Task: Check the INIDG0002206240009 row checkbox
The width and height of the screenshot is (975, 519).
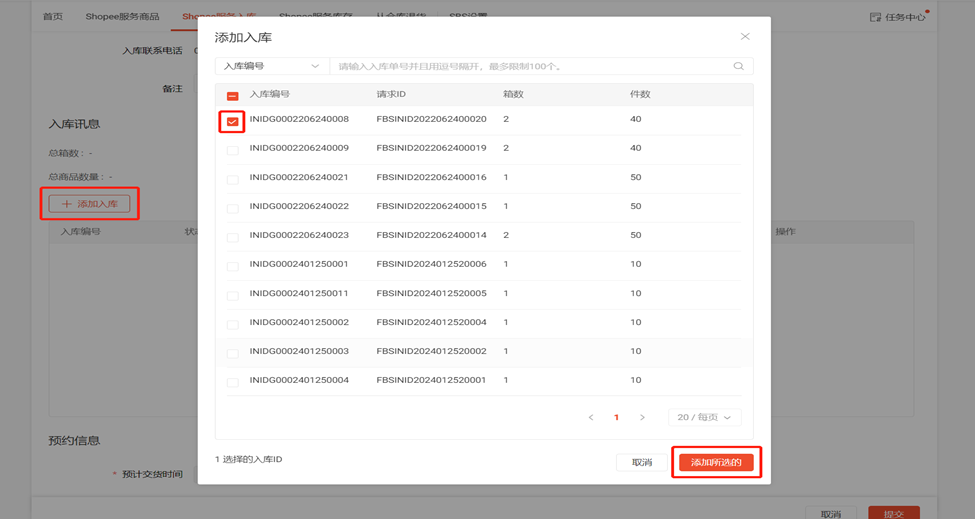Action: tap(232, 151)
